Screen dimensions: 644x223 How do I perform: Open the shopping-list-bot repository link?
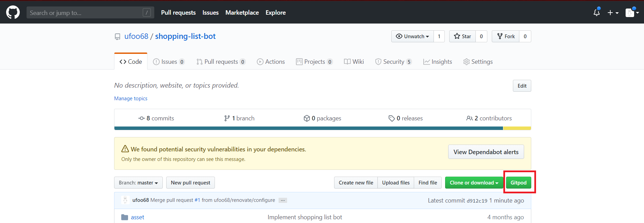coord(185,36)
